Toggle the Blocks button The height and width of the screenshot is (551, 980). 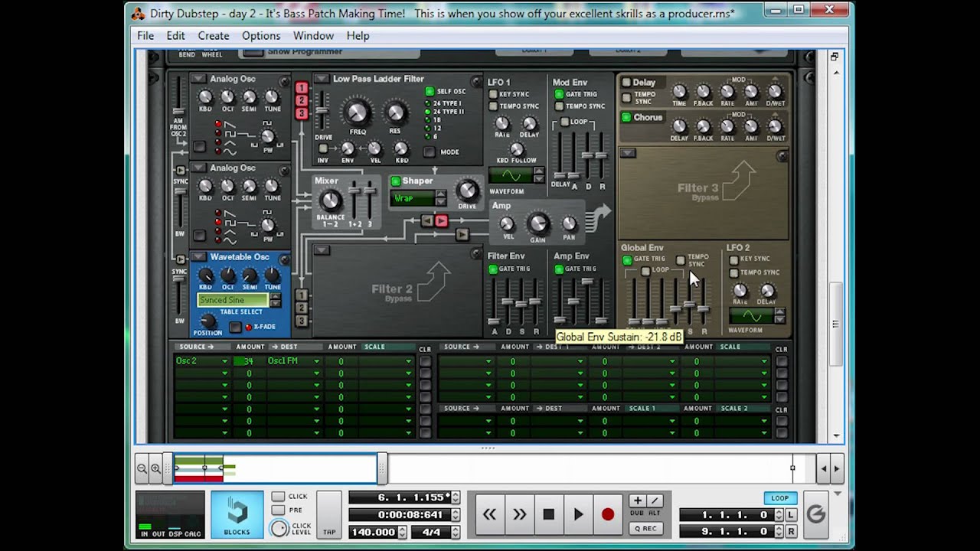coord(237,514)
